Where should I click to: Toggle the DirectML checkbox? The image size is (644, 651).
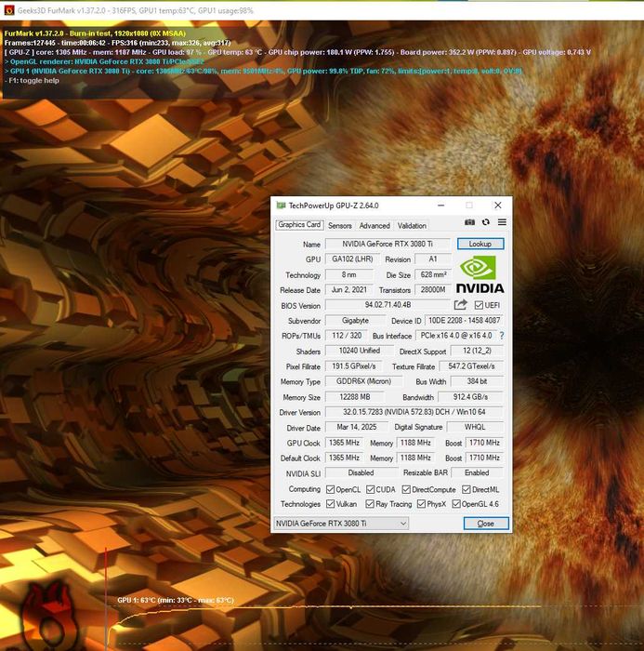point(466,489)
